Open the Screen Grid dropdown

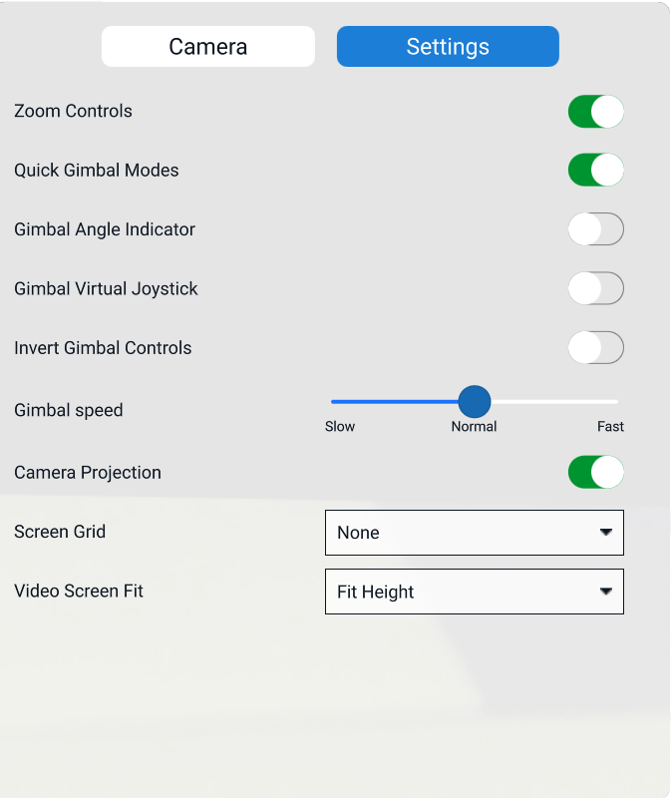tap(474, 533)
